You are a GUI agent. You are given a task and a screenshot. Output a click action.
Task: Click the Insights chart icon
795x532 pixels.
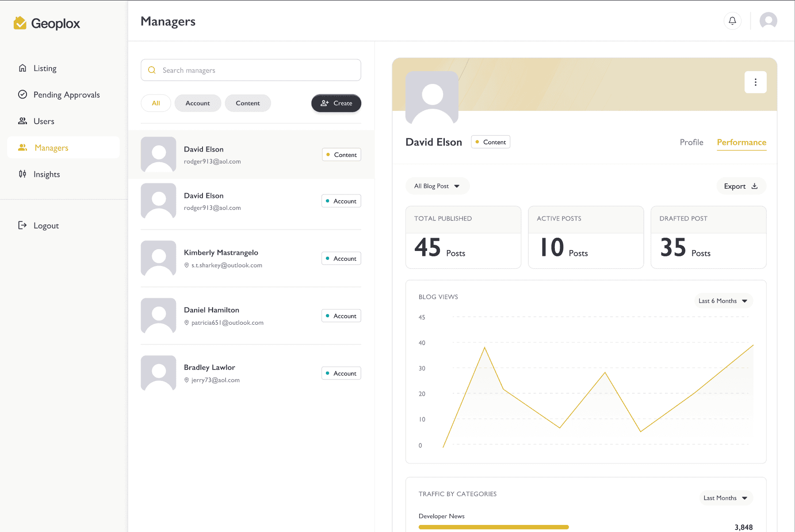pyautogui.click(x=23, y=174)
